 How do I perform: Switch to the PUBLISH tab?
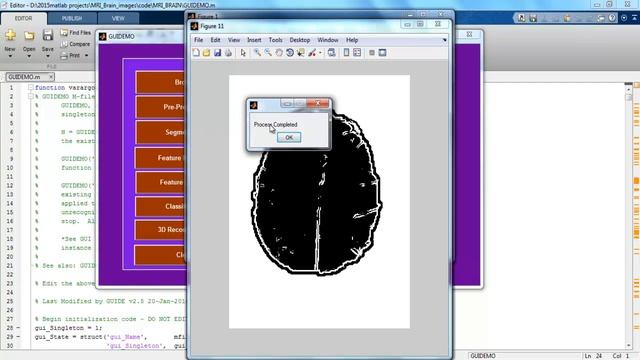coord(72,18)
